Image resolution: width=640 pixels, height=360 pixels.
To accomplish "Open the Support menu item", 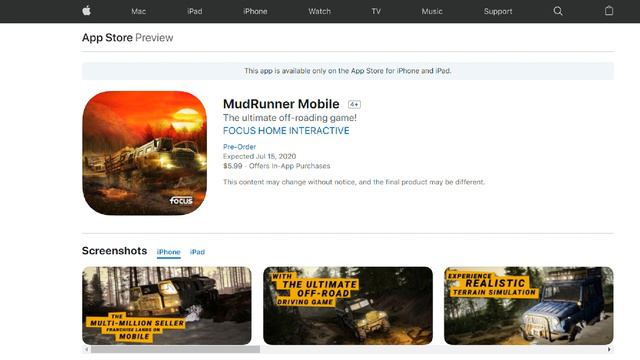I will (498, 11).
